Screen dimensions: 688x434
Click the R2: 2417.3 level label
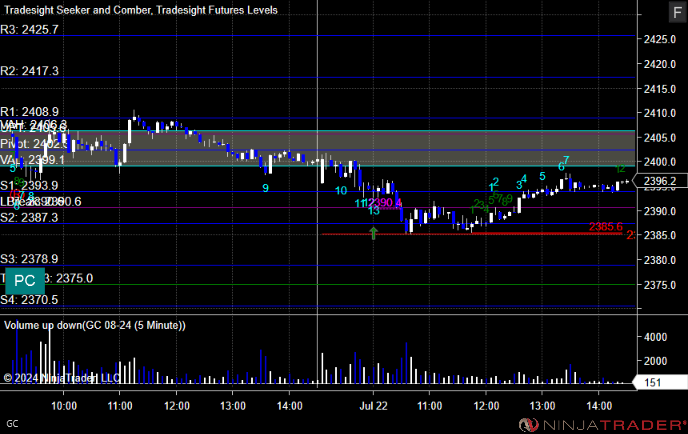(x=29, y=71)
